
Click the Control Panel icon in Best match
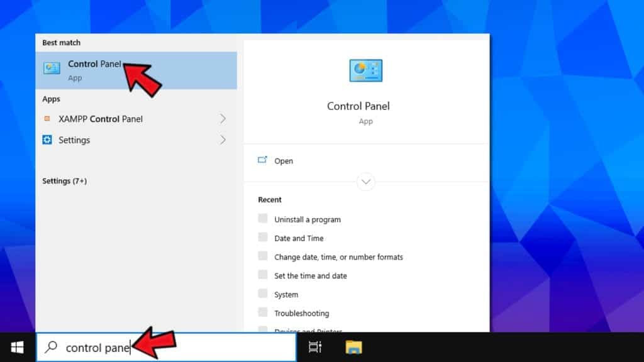tap(52, 68)
